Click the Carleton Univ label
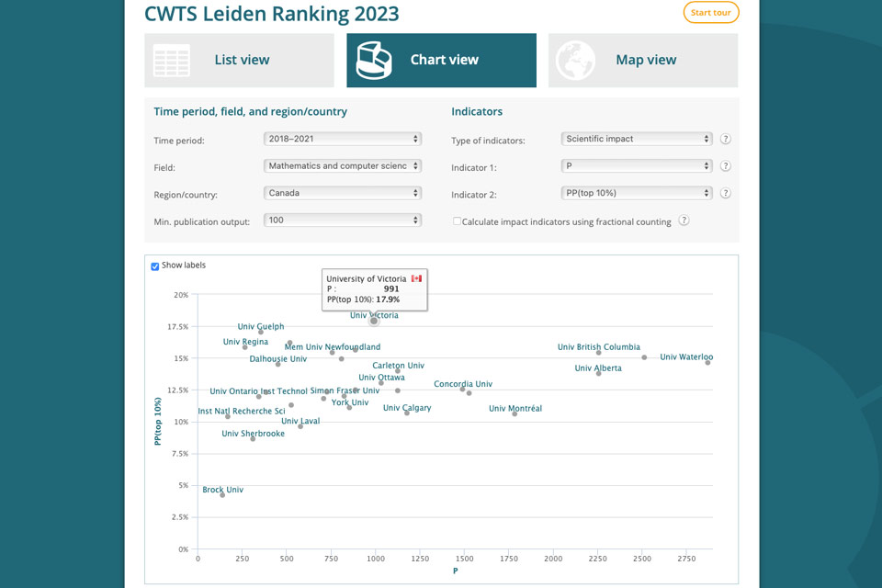The height and width of the screenshot is (588, 882). (398, 366)
